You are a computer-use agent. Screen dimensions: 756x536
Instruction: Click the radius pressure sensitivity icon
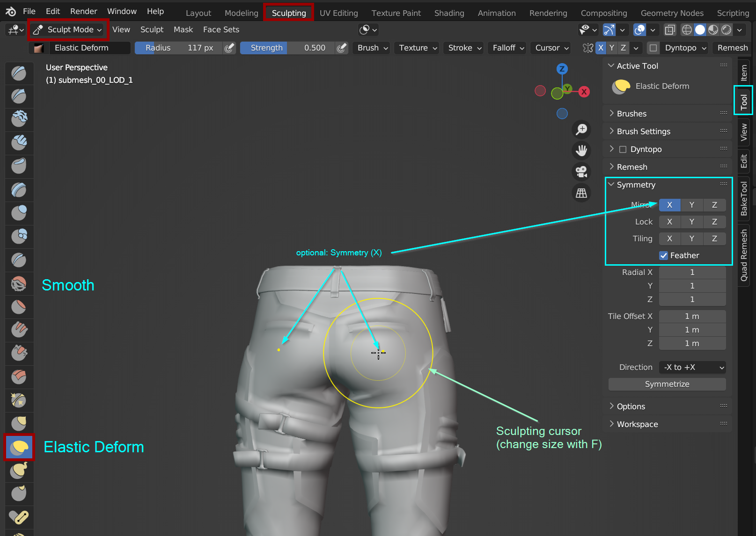coord(229,48)
